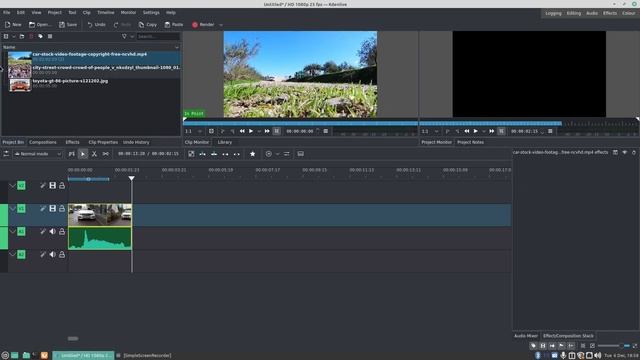This screenshot has width=640, height=360.
Task: Open the bin filter dropdown arrow
Action: 132,36
